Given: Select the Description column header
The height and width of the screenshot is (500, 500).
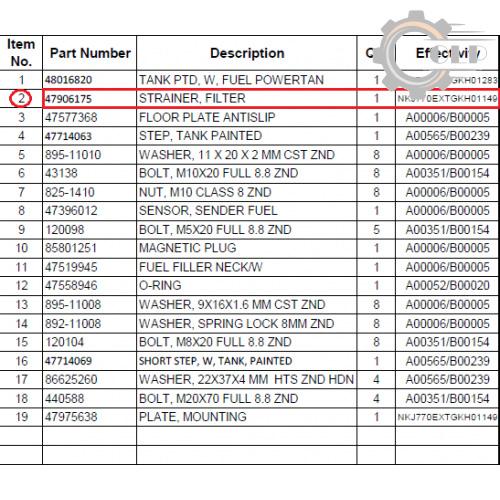Looking at the screenshot, I should click(x=246, y=53).
